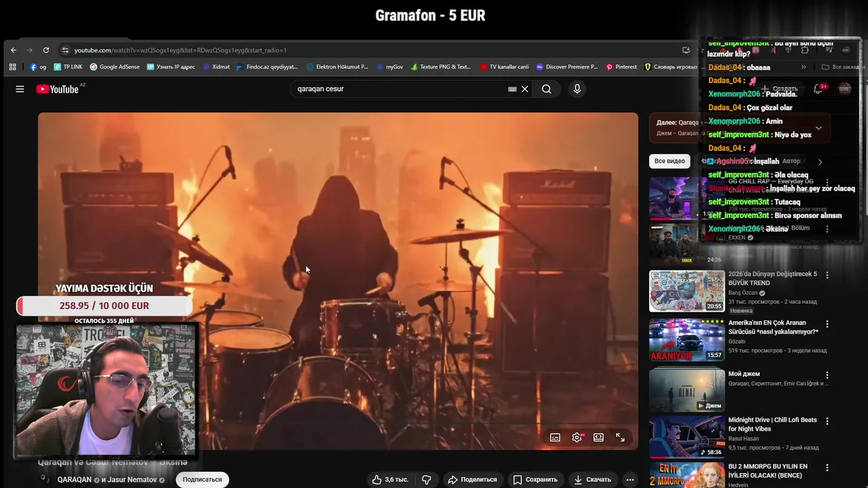The image size is (868, 488).
Task: Open the Findoc.az bookmark
Action: click(x=267, y=67)
